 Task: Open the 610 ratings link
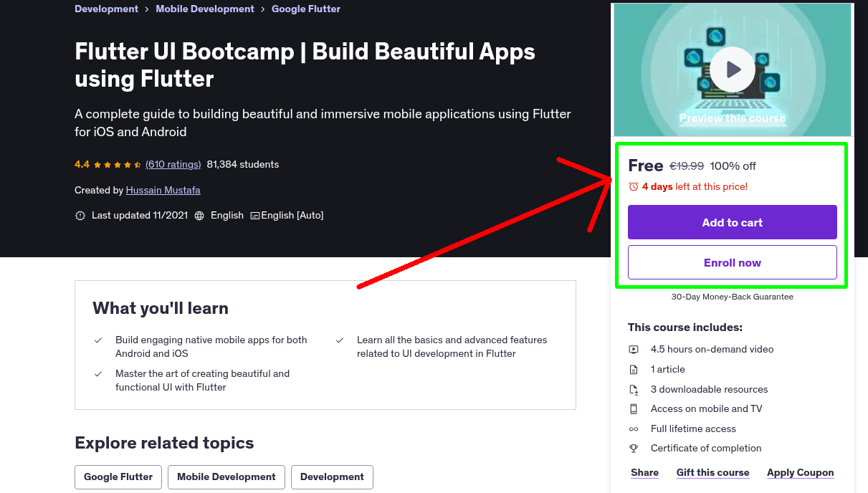(x=173, y=165)
